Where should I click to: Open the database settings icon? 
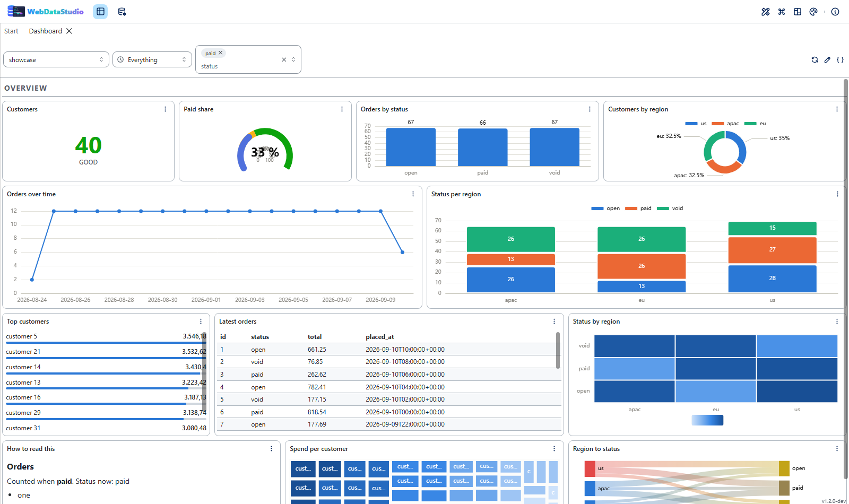(x=122, y=12)
